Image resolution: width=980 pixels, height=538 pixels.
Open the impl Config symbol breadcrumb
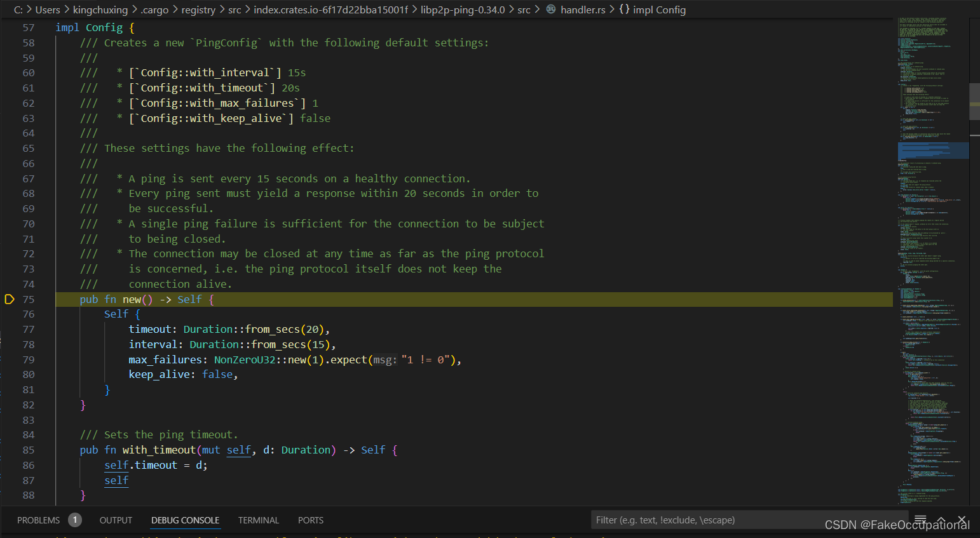(x=659, y=10)
